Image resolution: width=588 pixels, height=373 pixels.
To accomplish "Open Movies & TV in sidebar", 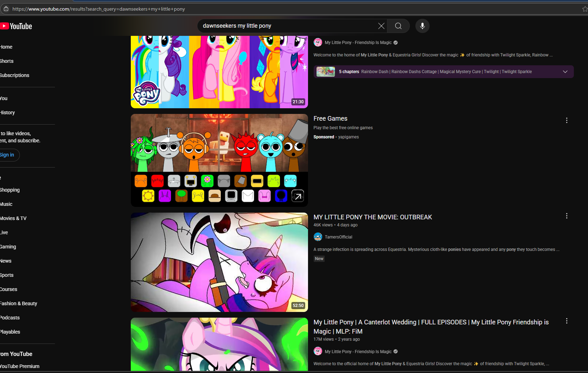I will (13, 218).
